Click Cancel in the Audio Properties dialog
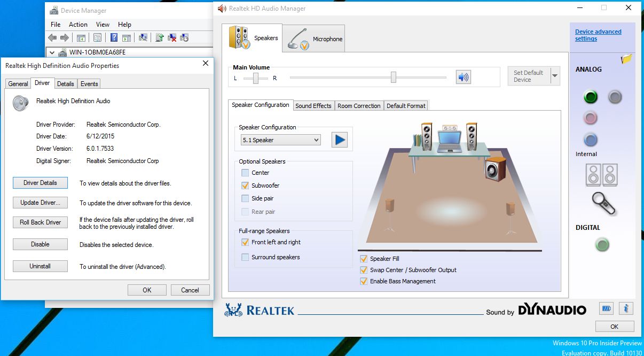The width and height of the screenshot is (644, 356). 190,290
